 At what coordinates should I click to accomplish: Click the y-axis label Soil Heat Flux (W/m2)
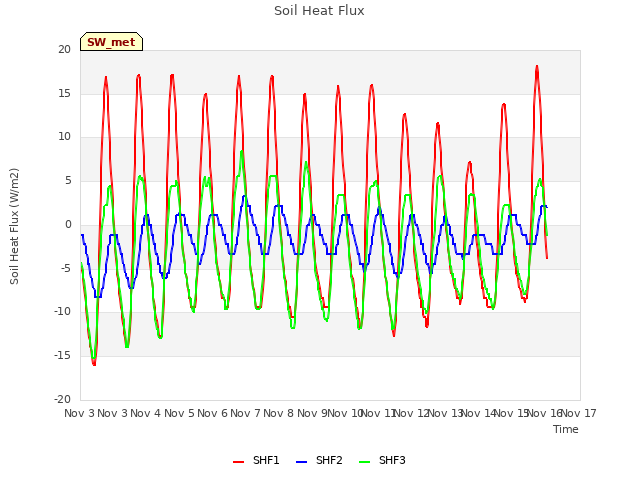click(14, 226)
